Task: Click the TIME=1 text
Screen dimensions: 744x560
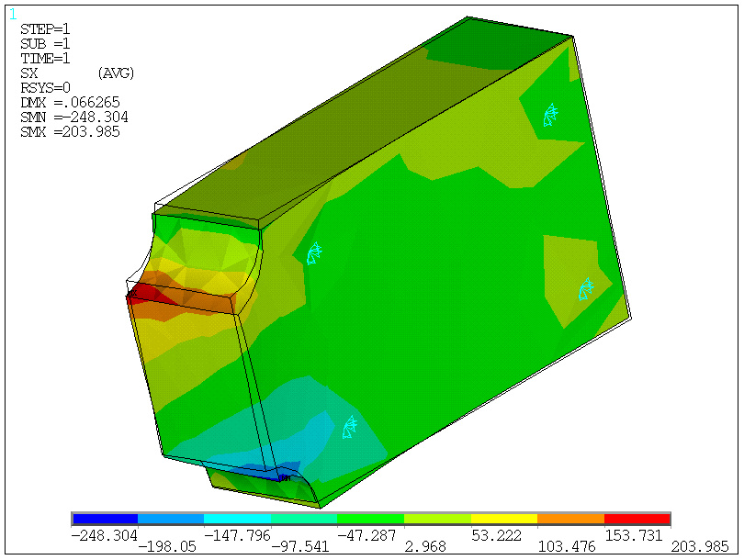Action: tap(45, 59)
